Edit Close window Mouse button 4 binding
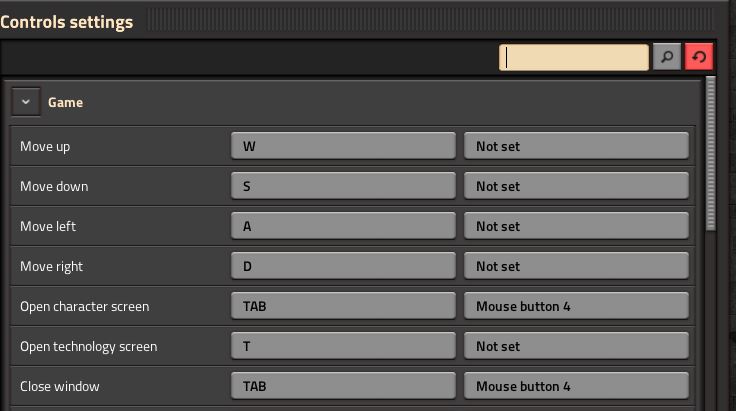 click(x=576, y=386)
